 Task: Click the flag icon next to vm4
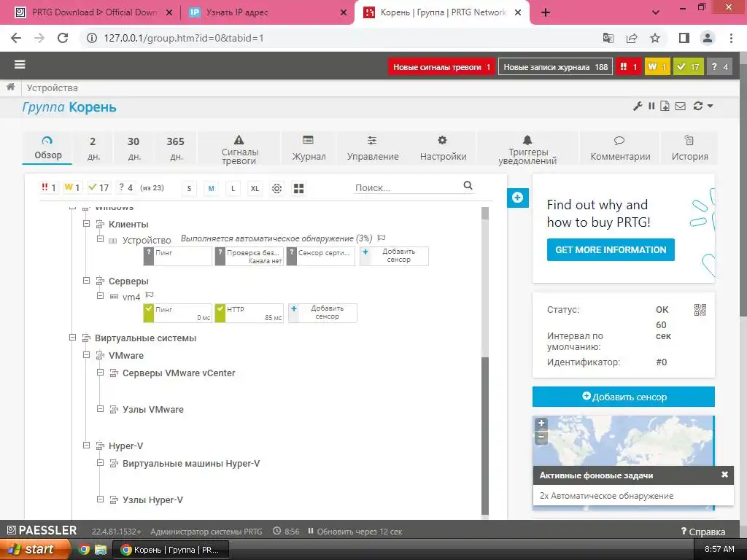tap(149, 295)
